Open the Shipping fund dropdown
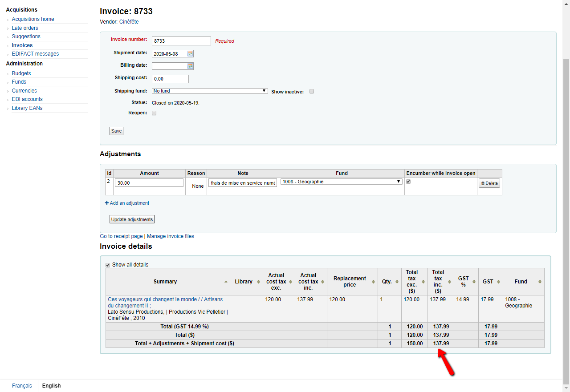 [x=209, y=91]
